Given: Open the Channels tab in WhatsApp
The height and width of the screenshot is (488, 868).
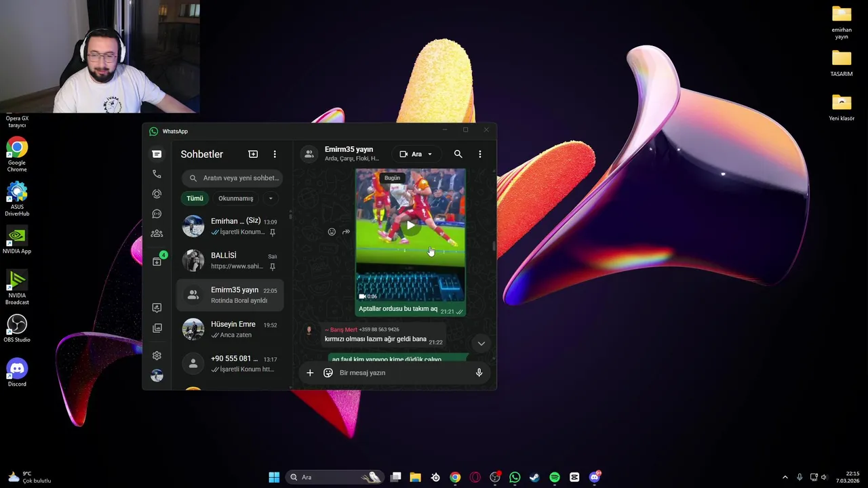Looking at the screenshot, I should coord(157,213).
